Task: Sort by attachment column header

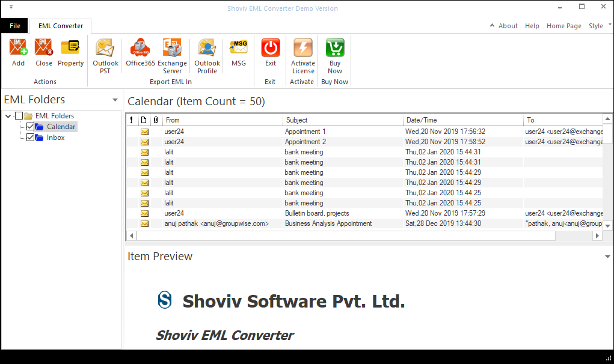Action: coord(156,120)
